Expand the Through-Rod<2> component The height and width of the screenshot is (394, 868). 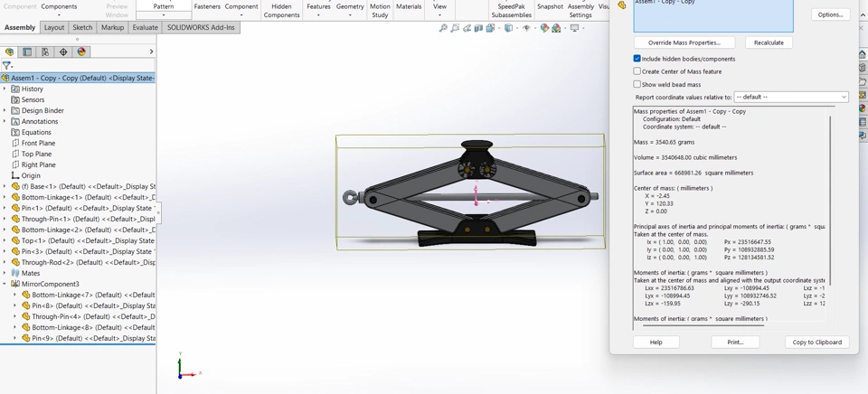click(5, 262)
